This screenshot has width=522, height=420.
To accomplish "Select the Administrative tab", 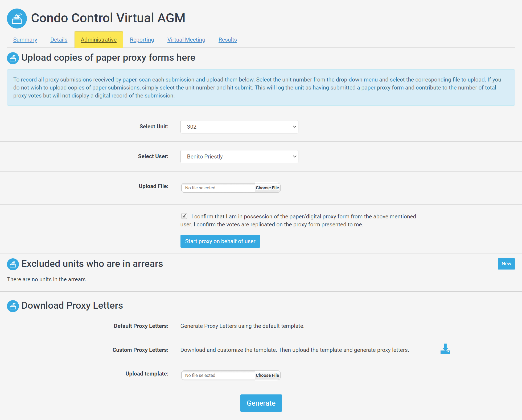I will click(98, 40).
